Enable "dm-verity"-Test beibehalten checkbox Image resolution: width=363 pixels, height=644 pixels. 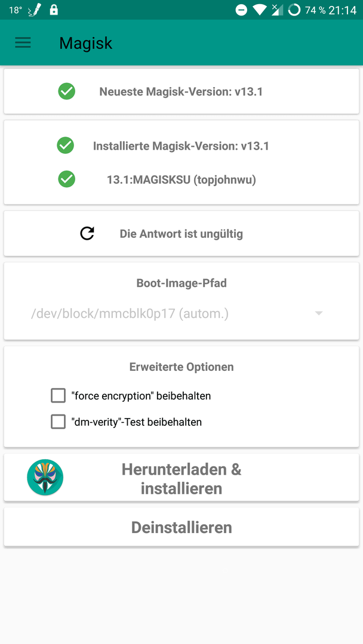59,422
